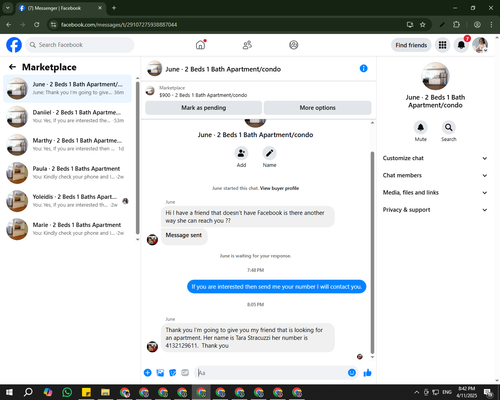Click the Facebook logo
The height and width of the screenshot is (400, 500).
click(x=14, y=45)
